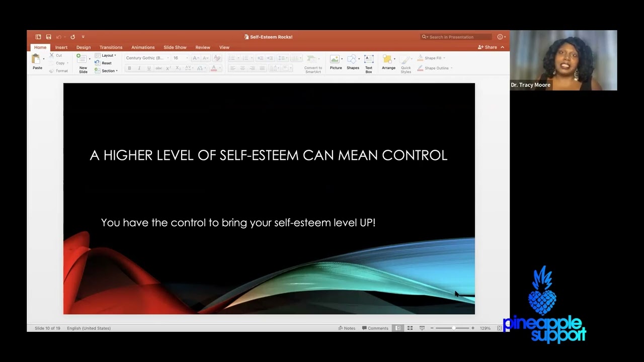Toggle Subscript formatting
644x362 pixels.
click(178, 68)
